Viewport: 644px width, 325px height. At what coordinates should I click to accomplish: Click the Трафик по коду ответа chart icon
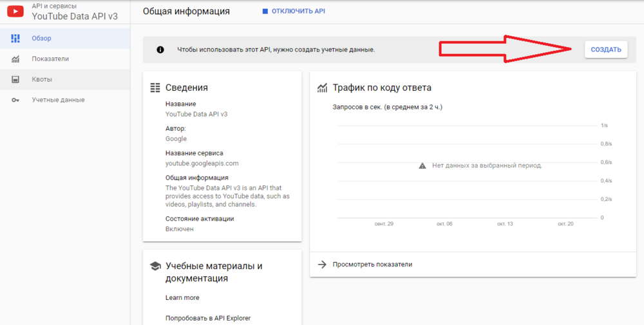(x=322, y=88)
